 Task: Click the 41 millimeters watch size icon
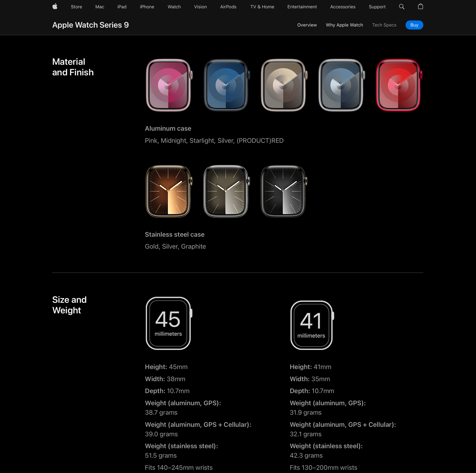click(312, 325)
